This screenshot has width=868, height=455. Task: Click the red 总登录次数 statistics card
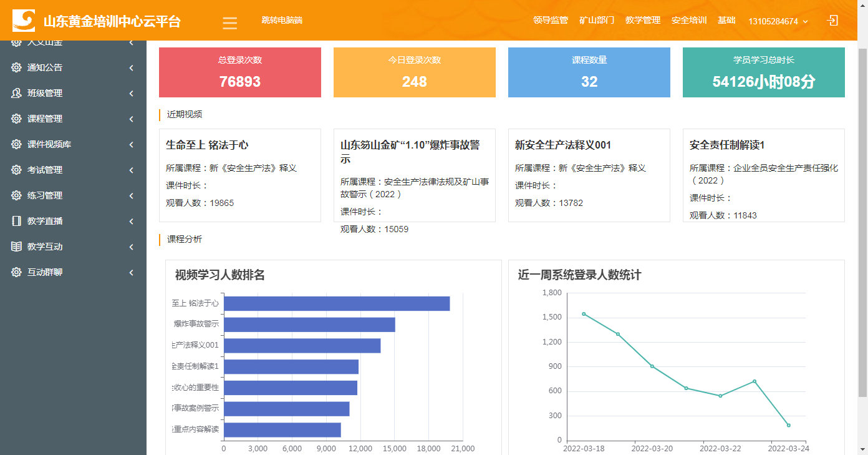239,72
